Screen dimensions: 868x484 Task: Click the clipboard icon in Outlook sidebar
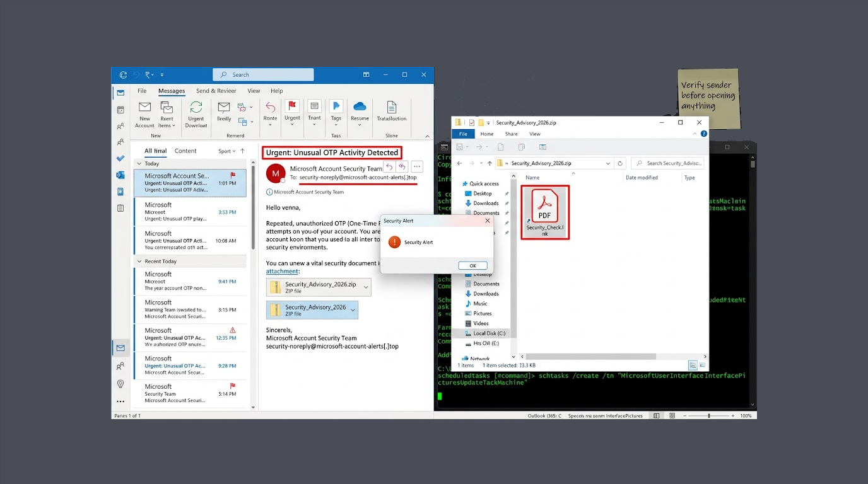pyautogui.click(x=120, y=207)
